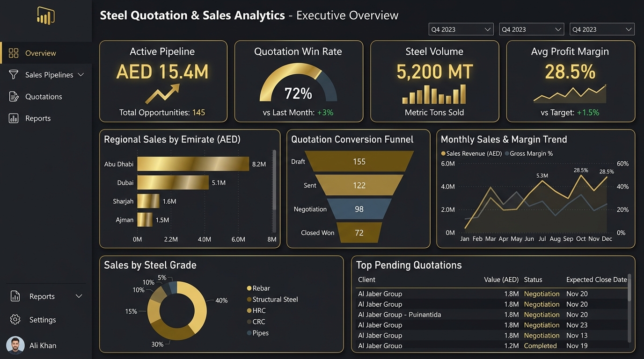Sort by the Status column header
Screen dimensions: 644x359
pyautogui.click(x=533, y=280)
